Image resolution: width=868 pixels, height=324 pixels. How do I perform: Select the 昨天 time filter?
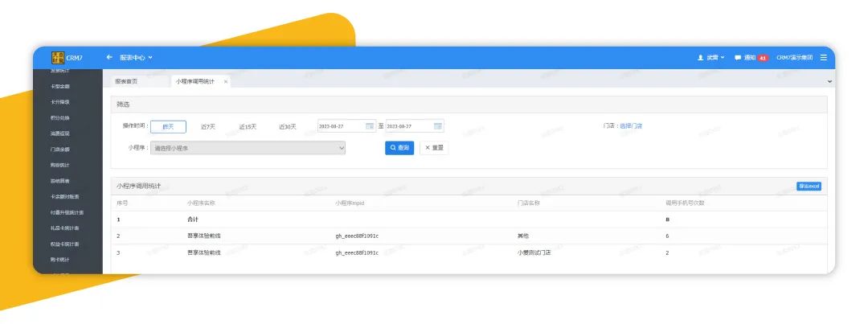[168, 127]
